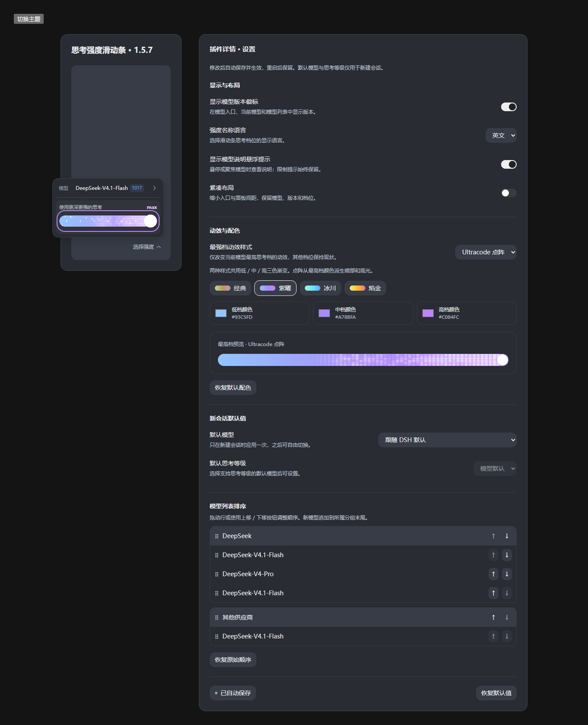This screenshot has width=588, height=725.
Task: Move DeepSeek-V4-Pro down in list
Action: [507, 574]
